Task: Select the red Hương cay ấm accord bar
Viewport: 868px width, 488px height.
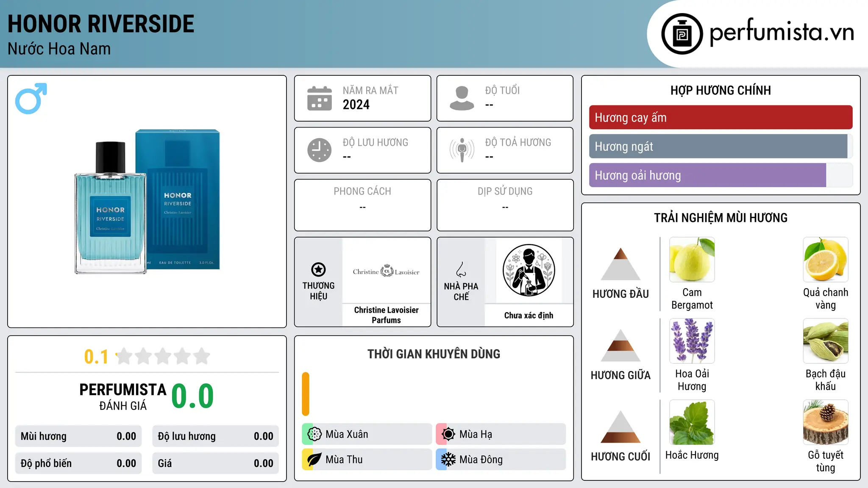Action: tap(721, 117)
